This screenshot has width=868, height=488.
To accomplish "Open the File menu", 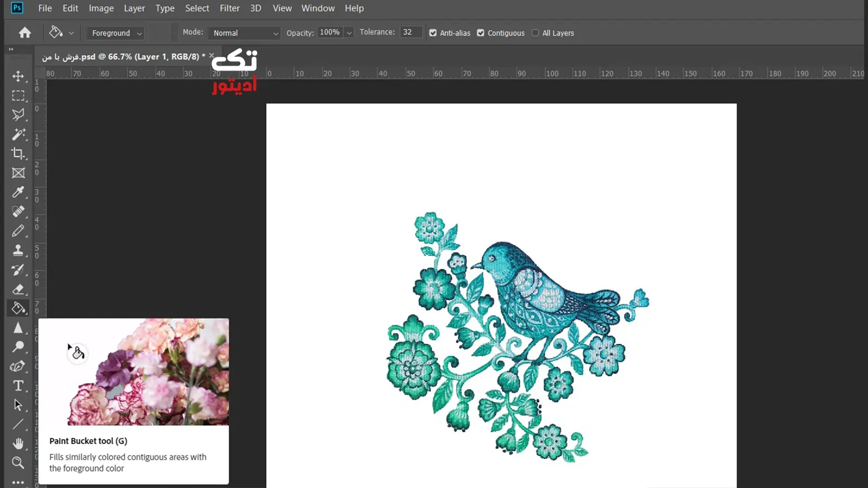I will click(x=45, y=8).
